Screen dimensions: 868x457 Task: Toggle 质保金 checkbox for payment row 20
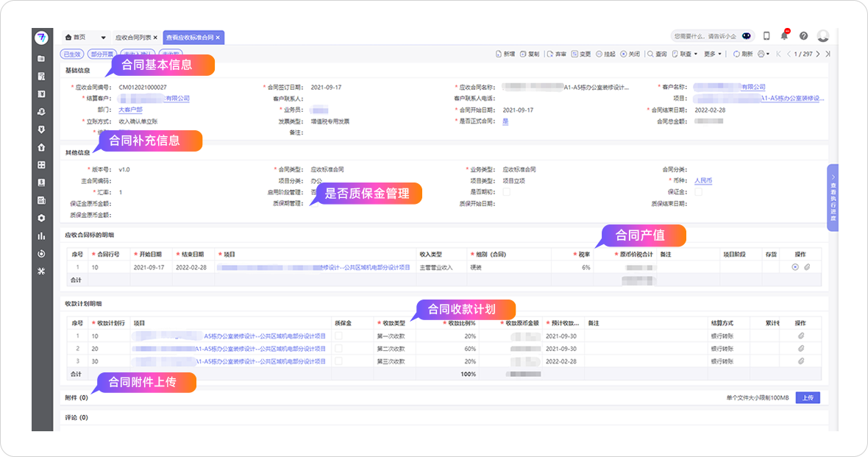tap(338, 348)
